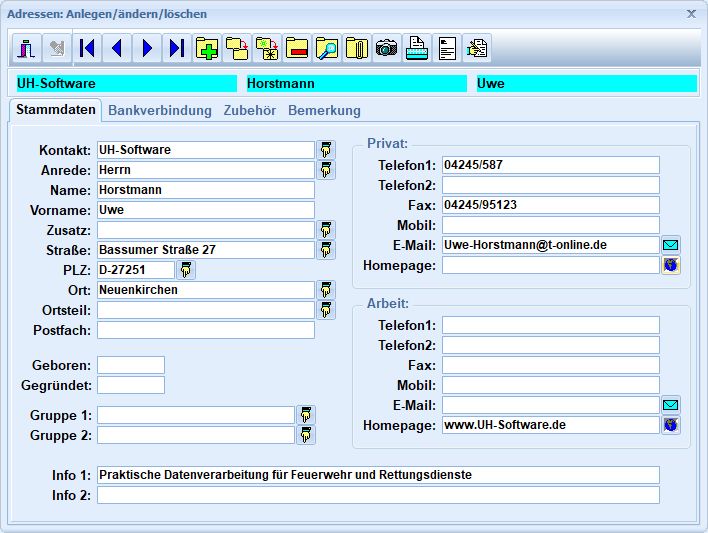Select the Stammdaten tab
Viewport: 708px width, 533px height.
tap(56, 110)
